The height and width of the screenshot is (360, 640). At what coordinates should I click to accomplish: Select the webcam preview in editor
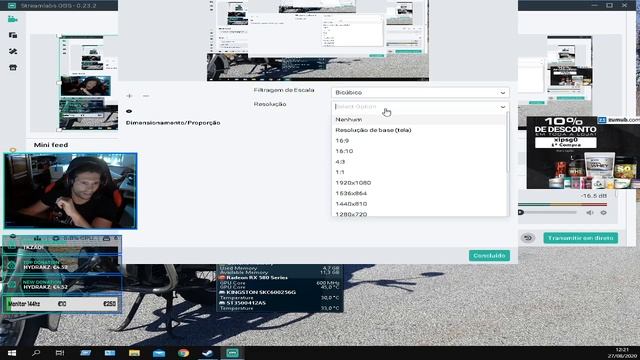click(x=86, y=86)
